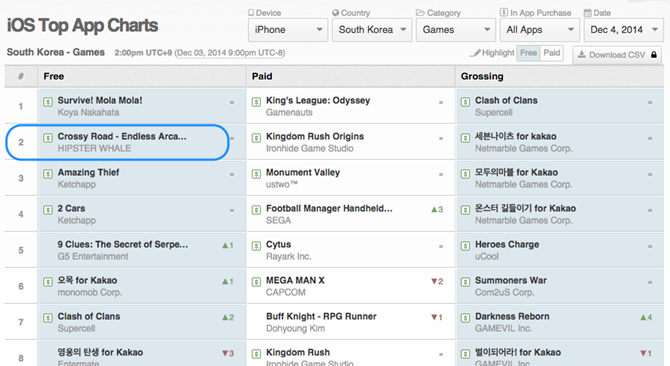Click the Paid column header
Image resolution: width=670 pixels, height=366 pixels.
click(x=262, y=76)
